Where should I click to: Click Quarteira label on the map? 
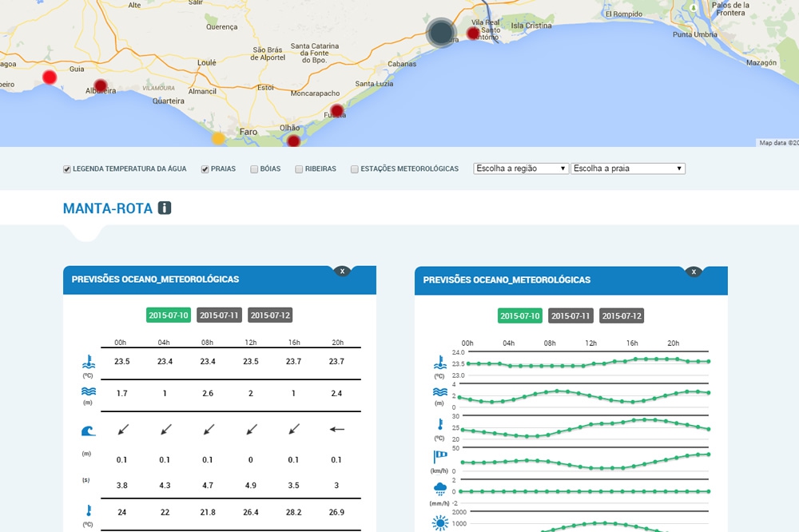tap(169, 101)
